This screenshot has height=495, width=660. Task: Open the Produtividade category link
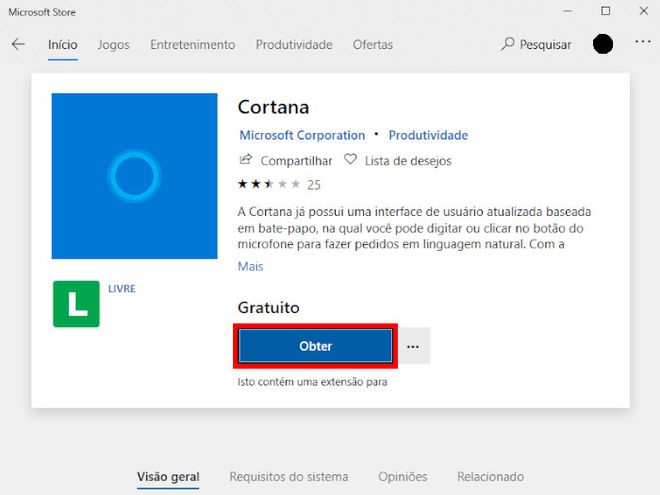pyautogui.click(x=428, y=135)
